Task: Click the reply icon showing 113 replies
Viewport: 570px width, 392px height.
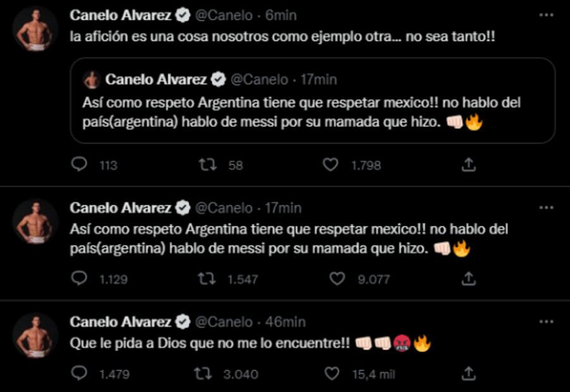Action: 78,164
